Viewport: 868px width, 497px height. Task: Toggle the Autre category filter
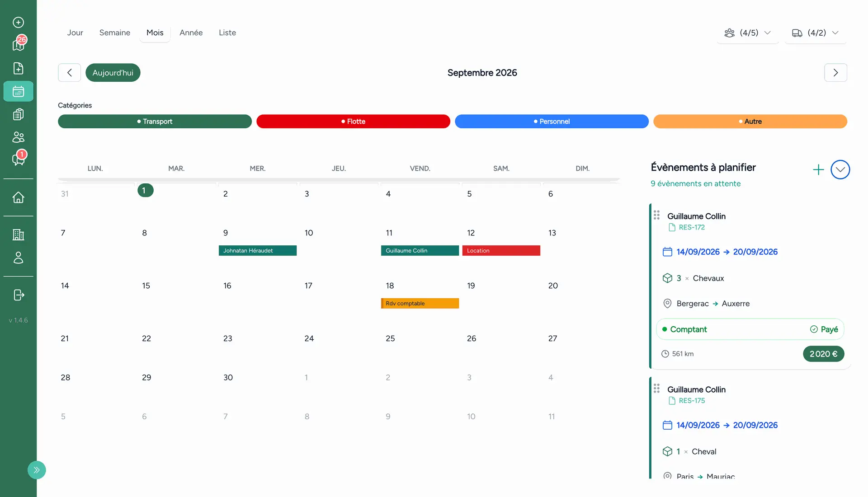(x=750, y=122)
